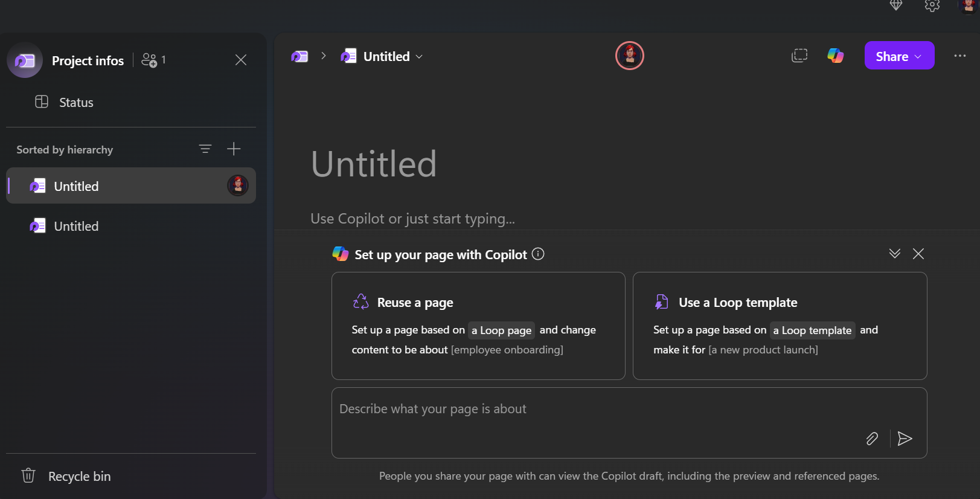Click the Untitled page title heading
Screen dimensions: 980x499
374,164
